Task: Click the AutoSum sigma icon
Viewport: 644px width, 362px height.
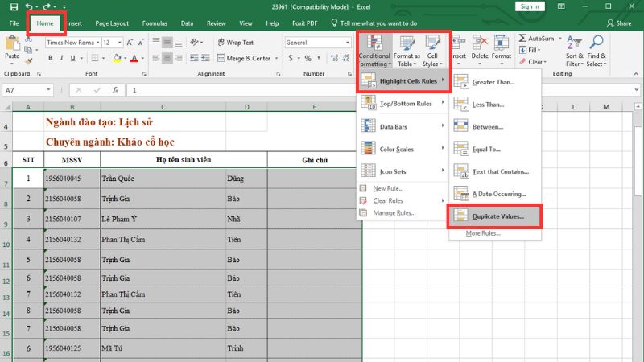Action: [x=522, y=38]
